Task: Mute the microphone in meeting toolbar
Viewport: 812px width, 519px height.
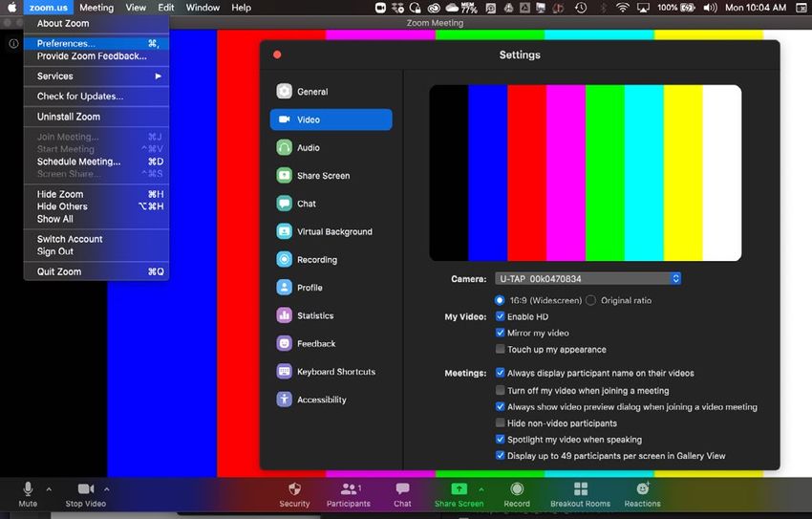Action: point(28,494)
